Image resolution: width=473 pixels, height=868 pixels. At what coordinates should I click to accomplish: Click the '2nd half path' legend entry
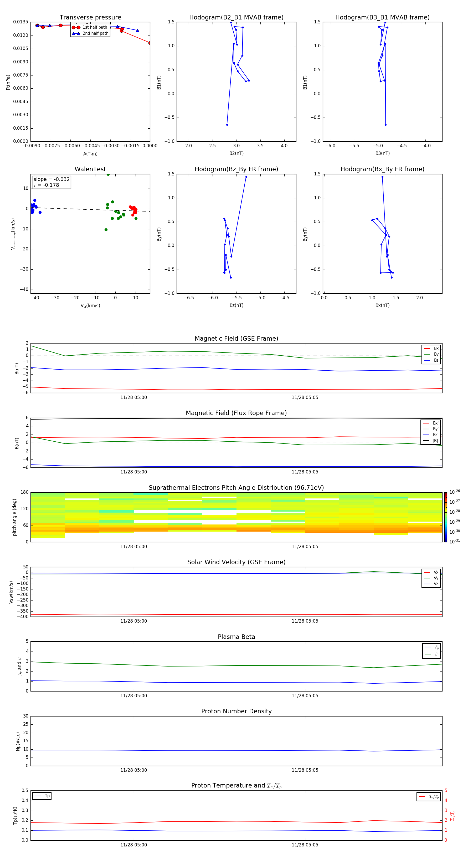click(90, 33)
